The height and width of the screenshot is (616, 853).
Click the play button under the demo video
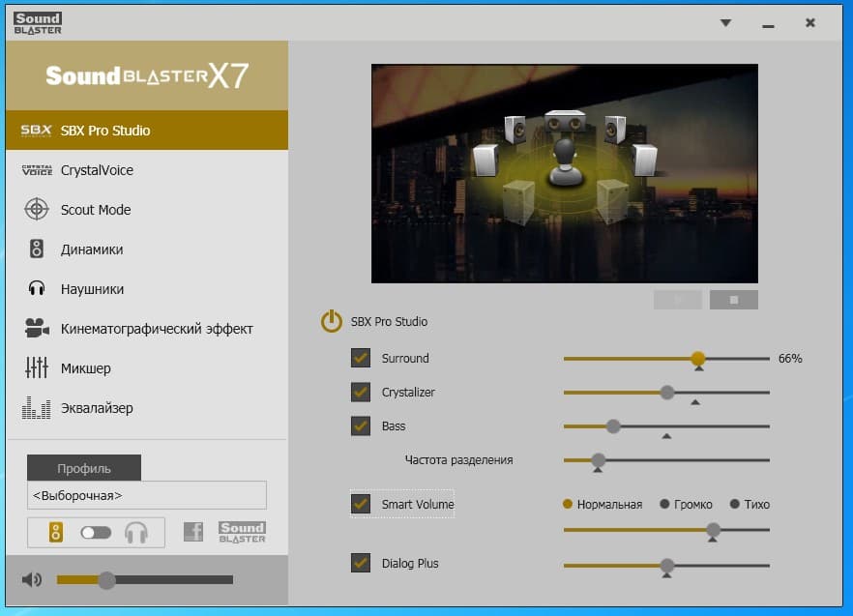click(677, 300)
